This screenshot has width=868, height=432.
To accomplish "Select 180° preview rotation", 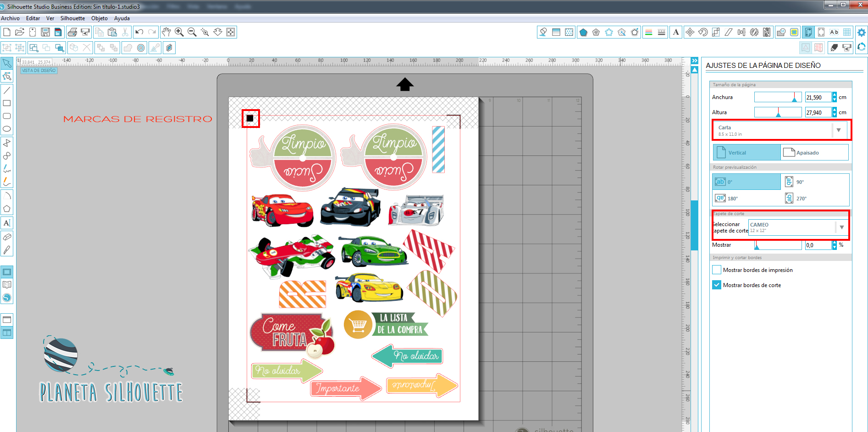I will (746, 198).
